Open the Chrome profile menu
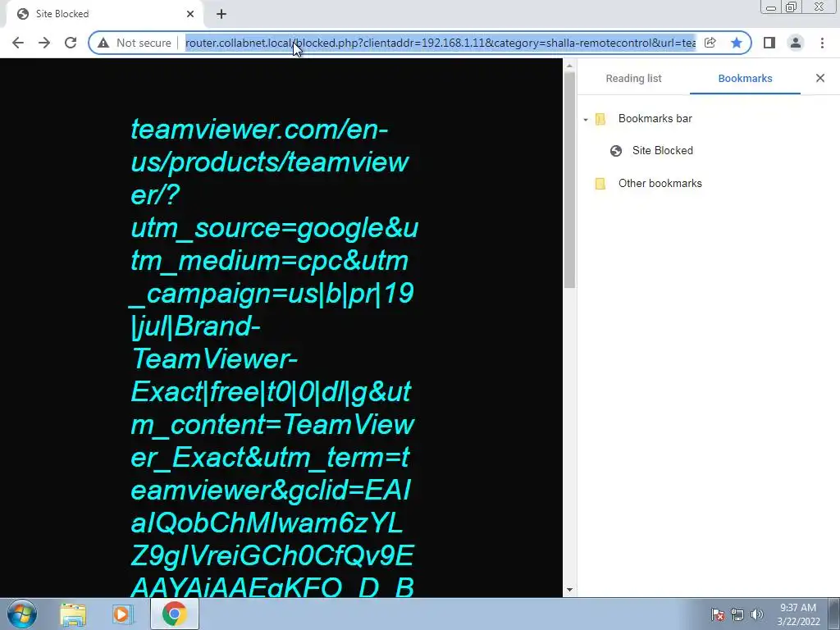Image resolution: width=840 pixels, height=630 pixels. point(796,43)
